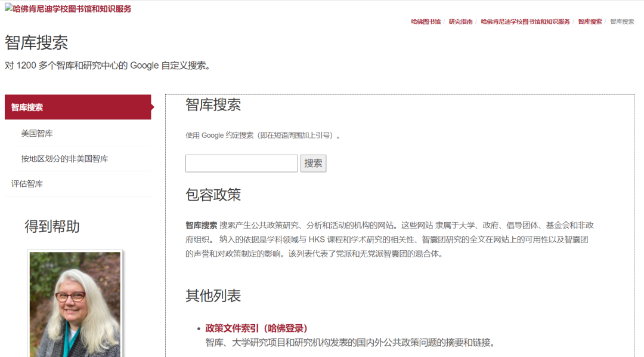Click the subtitle about 1200 多个智库
Viewport: 644px width, 357px height.
click(x=107, y=66)
